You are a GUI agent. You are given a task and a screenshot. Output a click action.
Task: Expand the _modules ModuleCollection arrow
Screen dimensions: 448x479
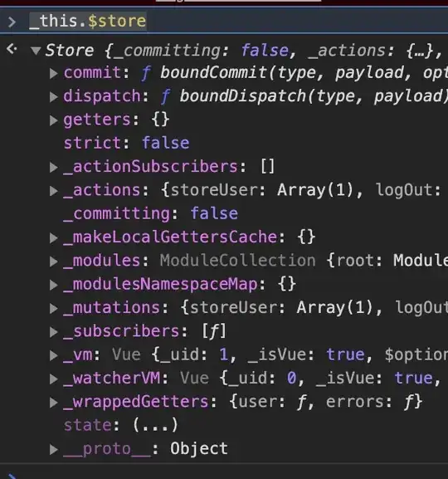54,261
